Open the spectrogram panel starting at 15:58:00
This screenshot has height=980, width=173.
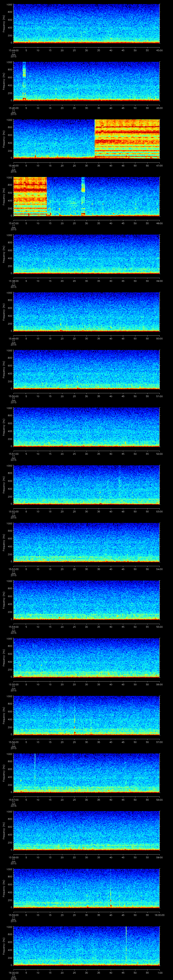tap(86, 831)
